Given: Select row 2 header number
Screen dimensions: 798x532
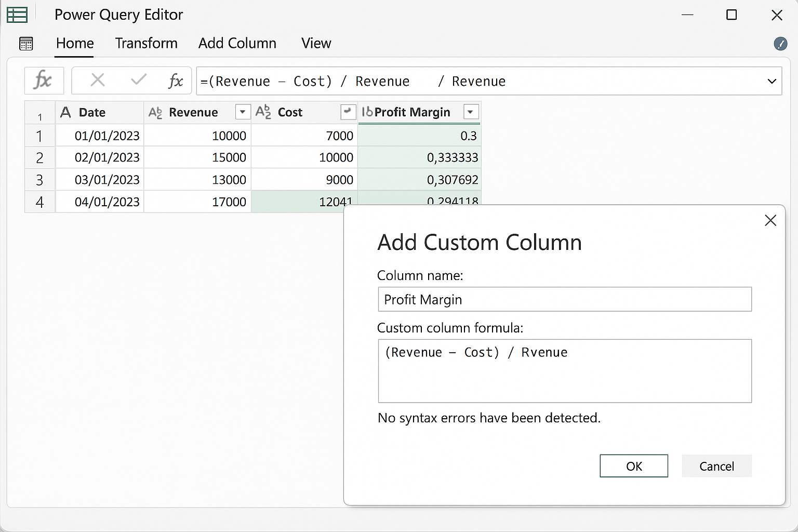Looking at the screenshot, I should click(x=39, y=158).
